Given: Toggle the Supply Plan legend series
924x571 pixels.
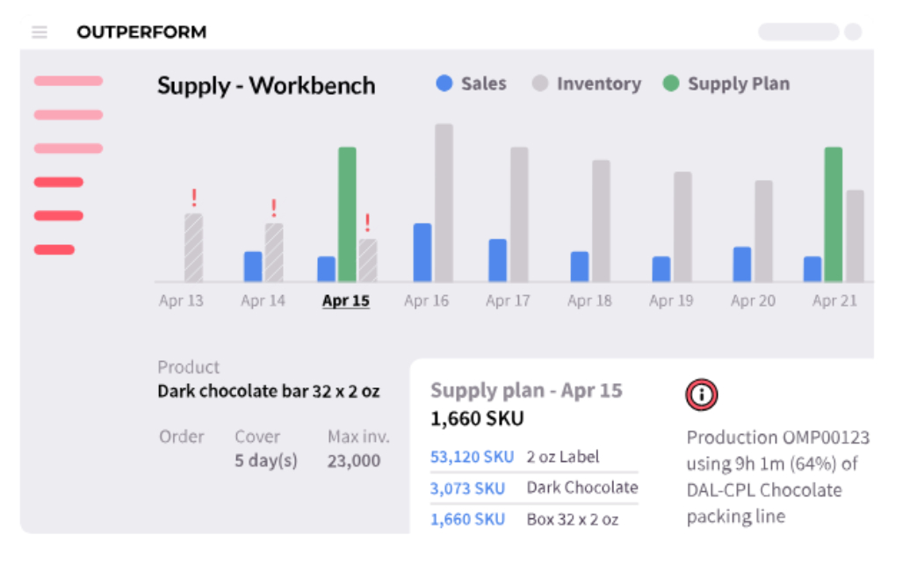Looking at the screenshot, I should (x=726, y=83).
